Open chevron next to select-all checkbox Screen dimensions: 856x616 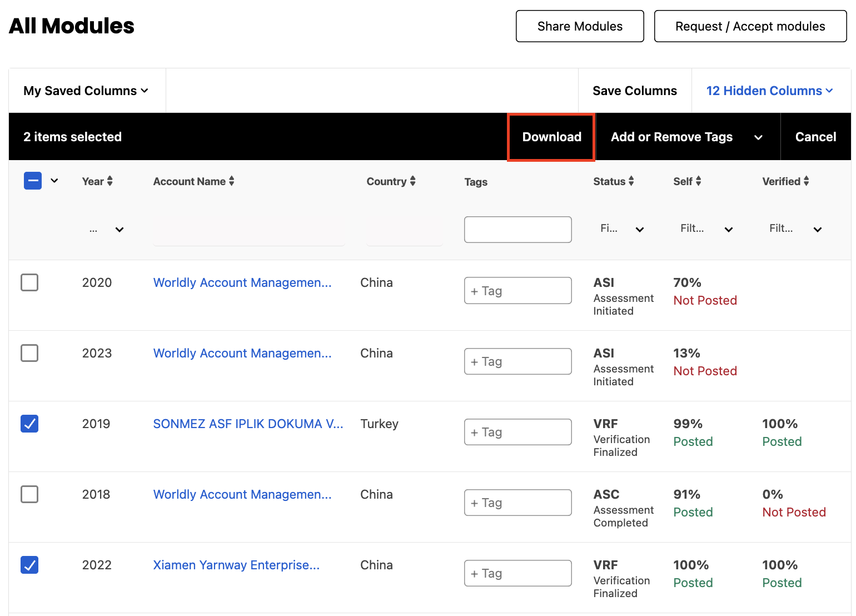pyautogui.click(x=54, y=181)
